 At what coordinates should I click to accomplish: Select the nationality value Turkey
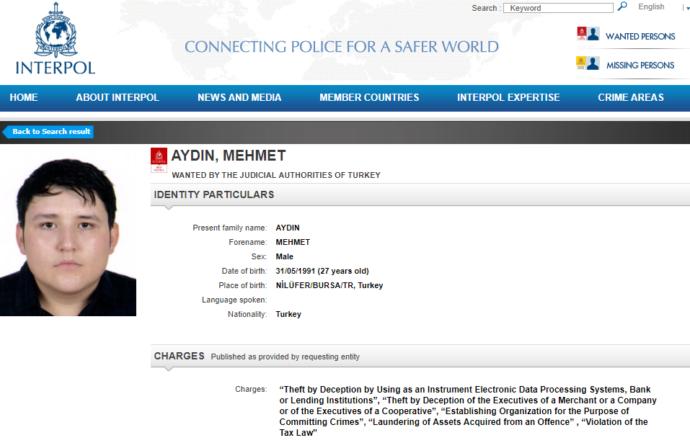(x=288, y=314)
